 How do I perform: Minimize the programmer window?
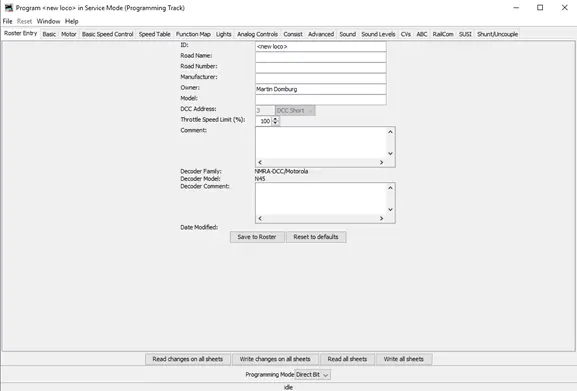(516, 8)
